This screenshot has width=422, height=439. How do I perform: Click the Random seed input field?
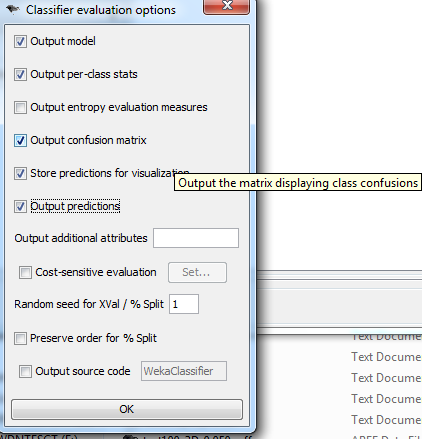184,304
